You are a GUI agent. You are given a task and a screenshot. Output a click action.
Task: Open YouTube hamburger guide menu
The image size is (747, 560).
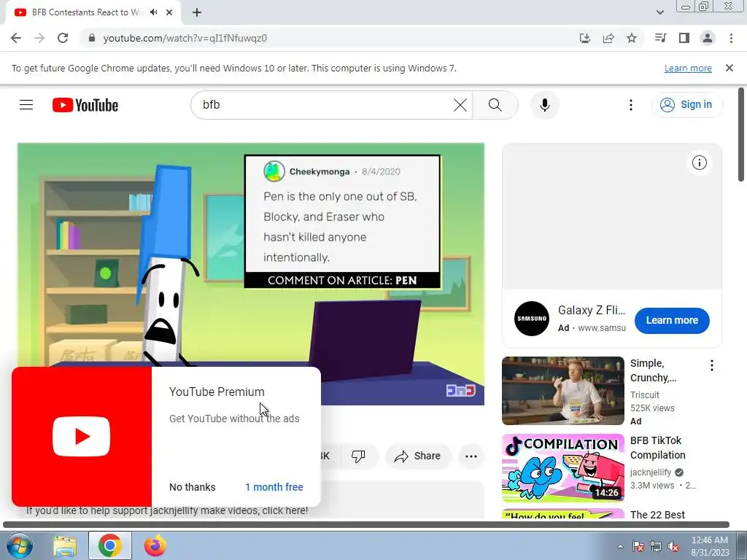(26, 105)
